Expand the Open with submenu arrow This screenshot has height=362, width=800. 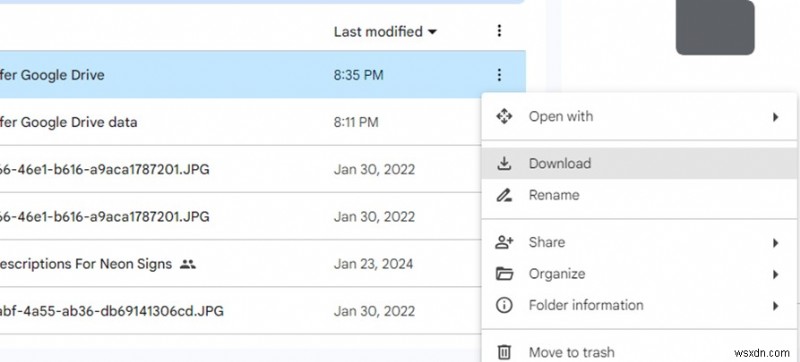click(776, 117)
